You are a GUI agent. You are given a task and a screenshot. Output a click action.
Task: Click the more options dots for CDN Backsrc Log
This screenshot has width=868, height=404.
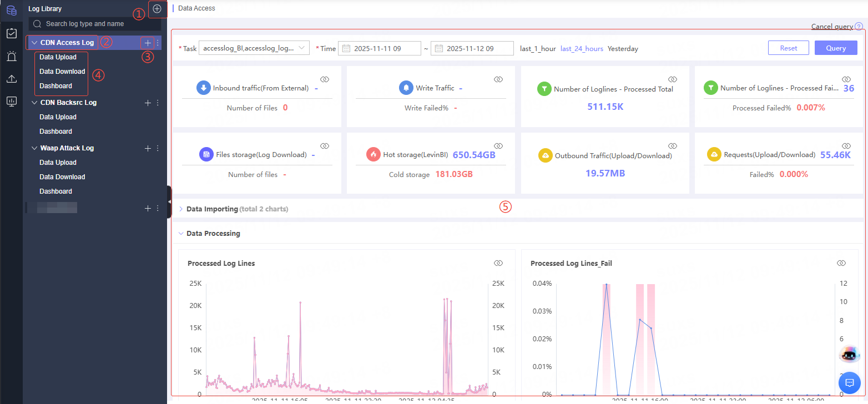point(158,103)
